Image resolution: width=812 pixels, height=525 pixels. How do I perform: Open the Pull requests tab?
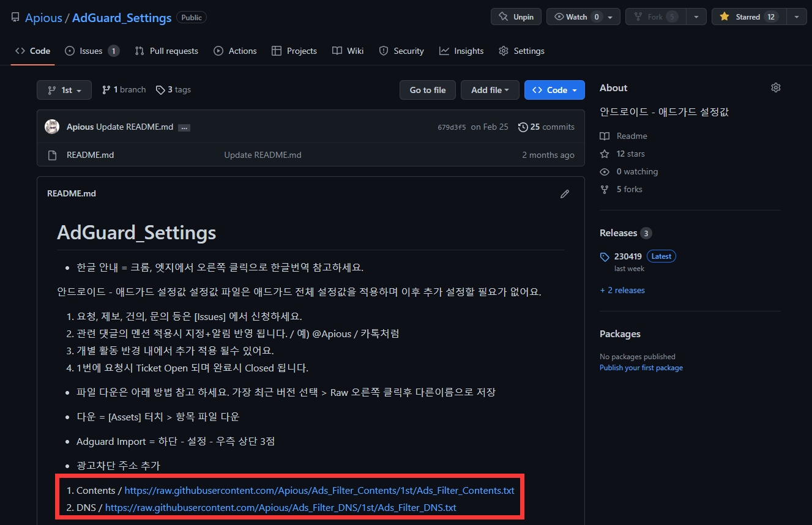[166, 51]
